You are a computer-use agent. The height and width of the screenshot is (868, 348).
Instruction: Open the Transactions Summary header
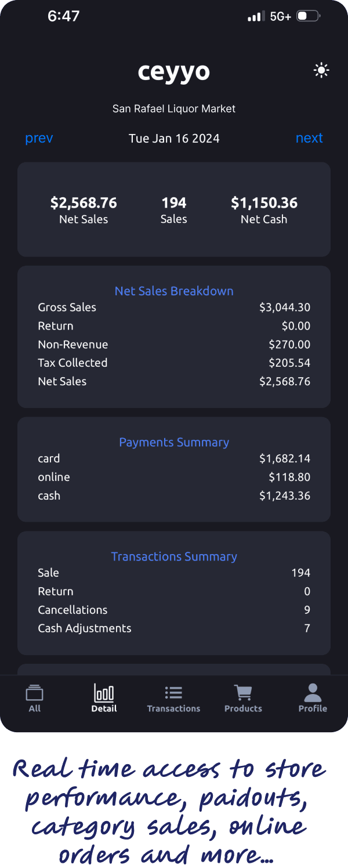173,556
